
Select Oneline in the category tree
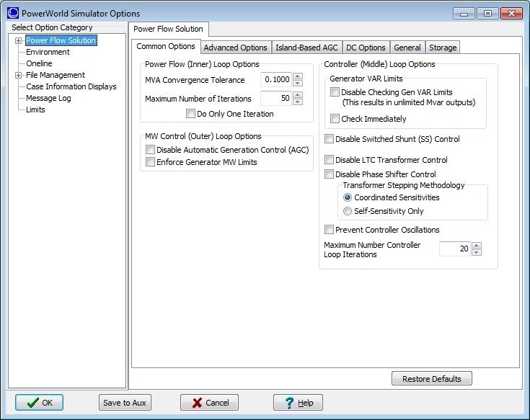[x=39, y=63]
